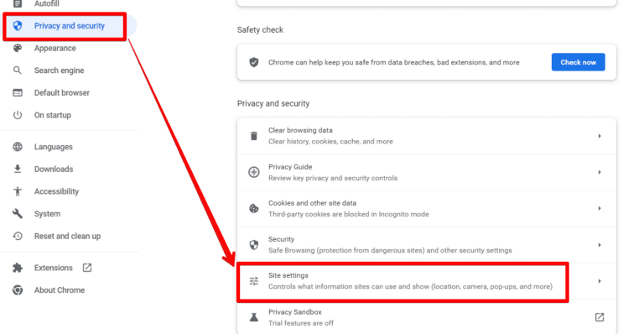Screen dimensions: 644x334
Task: Select Autofill in the sidebar
Action: [x=46, y=4]
